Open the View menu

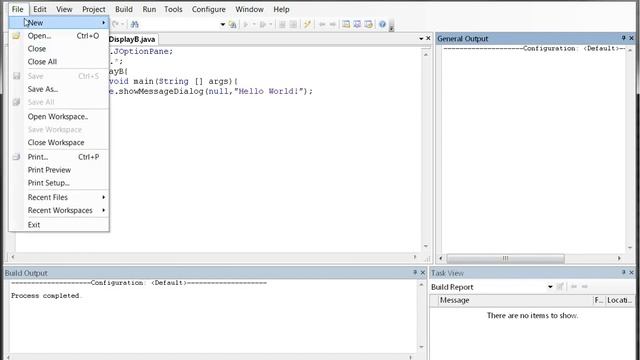click(x=64, y=9)
